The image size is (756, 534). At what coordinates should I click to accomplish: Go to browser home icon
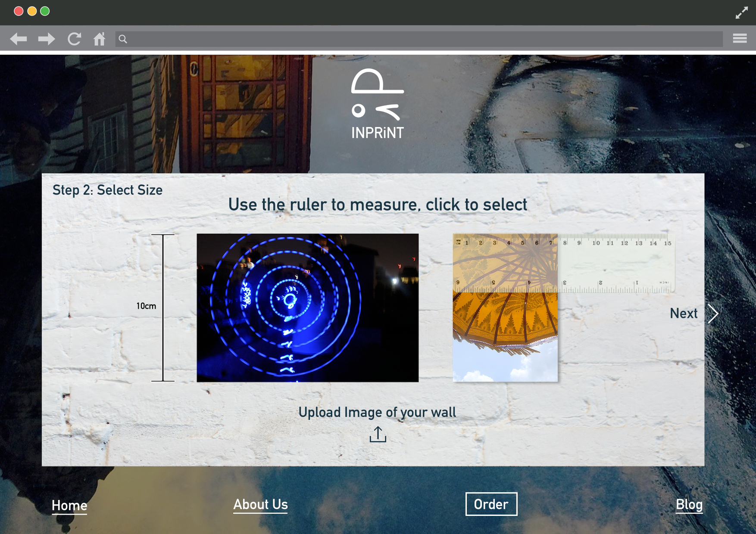point(100,39)
